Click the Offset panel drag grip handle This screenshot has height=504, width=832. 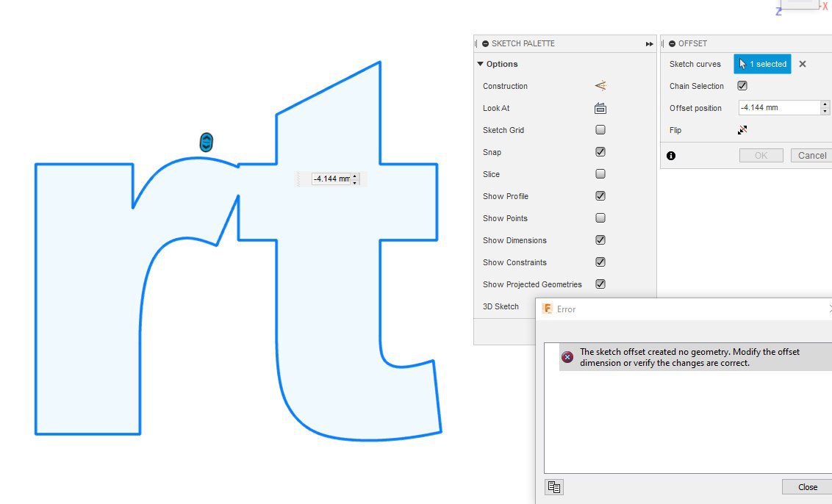pos(663,43)
